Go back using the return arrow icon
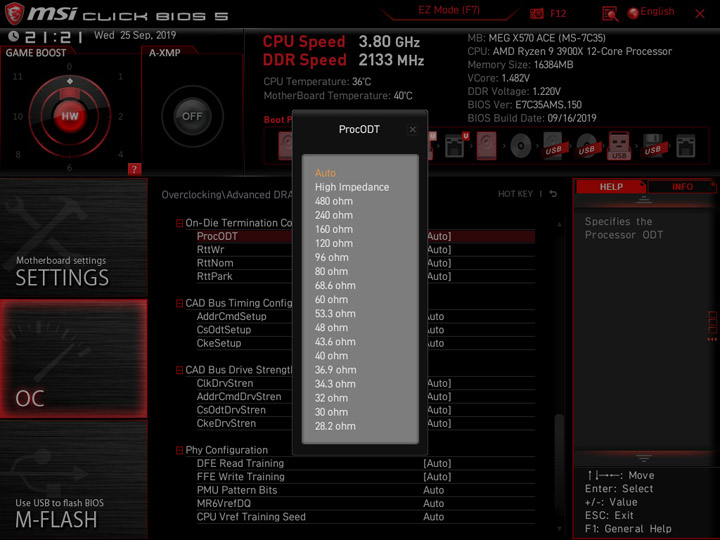This screenshot has height=540, width=720. (x=553, y=194)
